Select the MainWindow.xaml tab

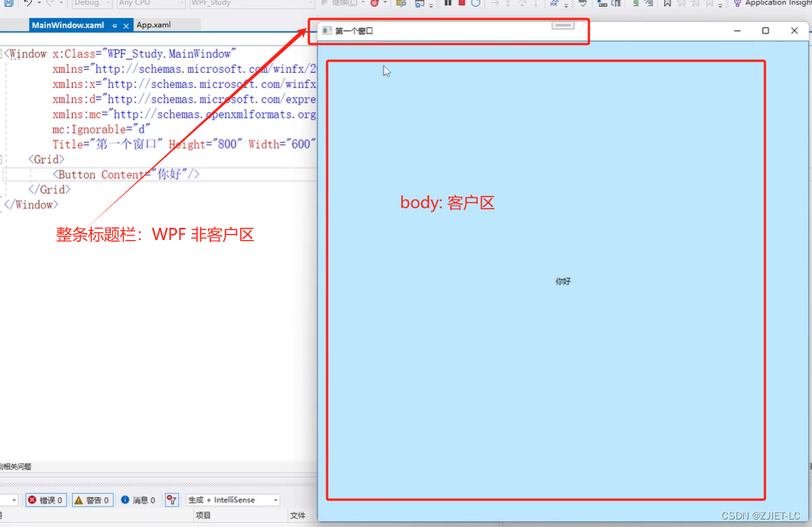tap(68, 24)
